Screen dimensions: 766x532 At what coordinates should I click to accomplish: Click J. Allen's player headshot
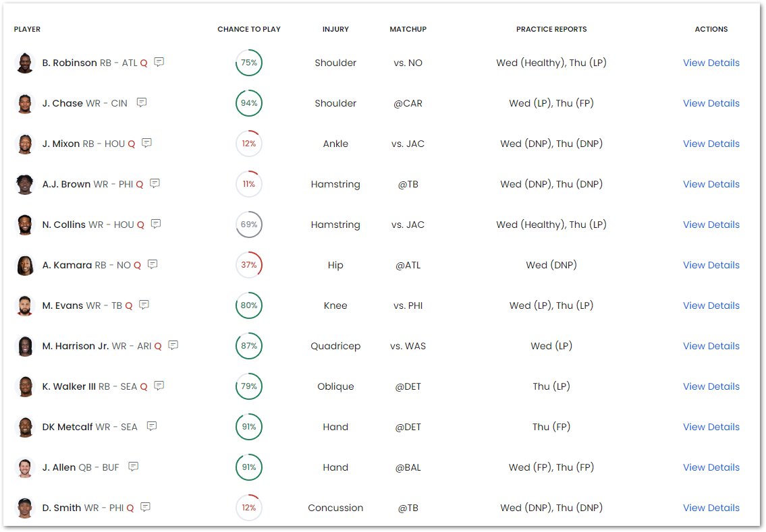tap(25, 467)
